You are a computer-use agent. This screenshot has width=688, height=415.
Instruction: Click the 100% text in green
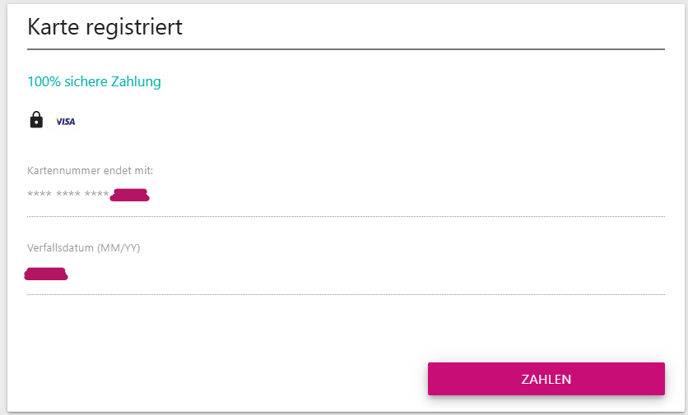pyautogui.click(x=44, y=82)
